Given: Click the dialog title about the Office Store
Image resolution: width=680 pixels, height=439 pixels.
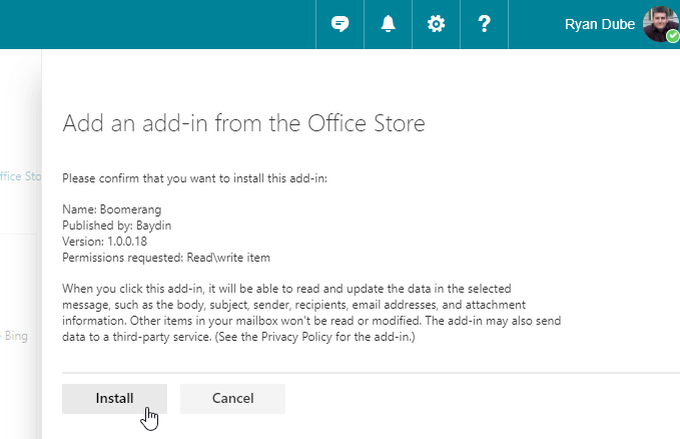Looking at the screenshot, I should pyautogui.click(x=244, y=123).
